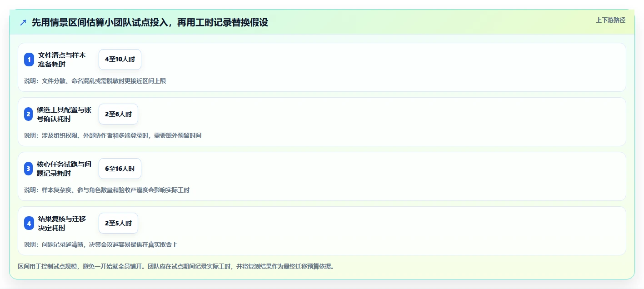This screenshot has height=289, width=644.
Task: Click the note about 问题记录越清晰
Action: click(101, 244)
